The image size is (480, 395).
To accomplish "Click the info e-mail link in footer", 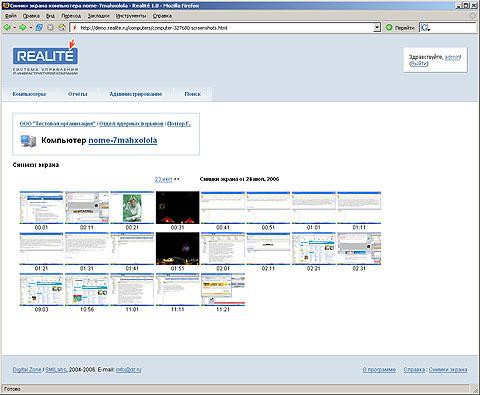I will click(129, 370).
